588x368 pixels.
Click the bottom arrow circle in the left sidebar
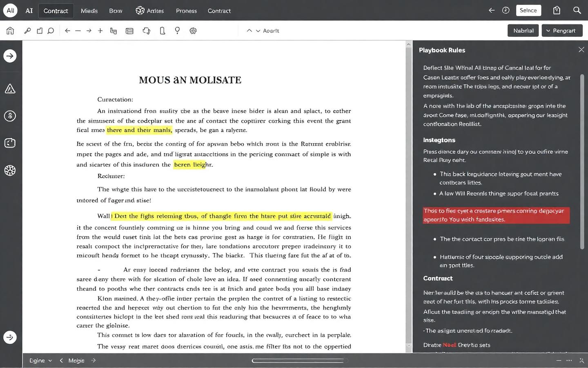10,337
